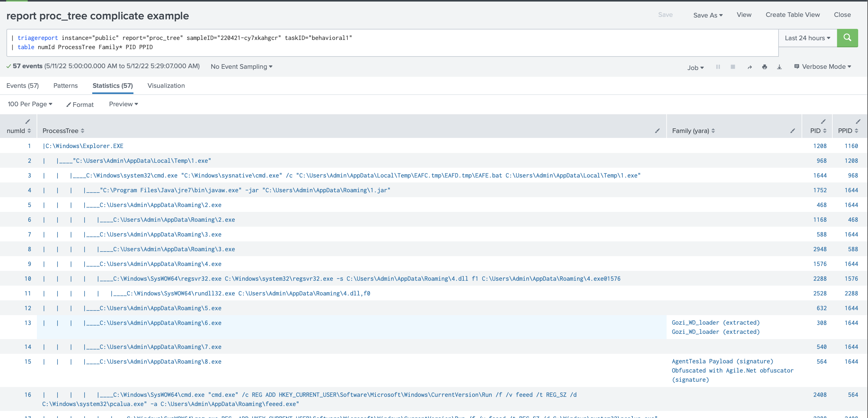
Task: Click the report proc_tree complicate example title
Action: click(x=98, y=16)
